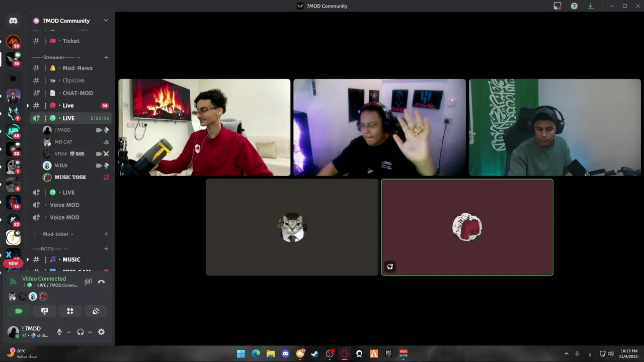Open headphones output options arrow
This screenshot has width=644, height=362.
[90, 332]
